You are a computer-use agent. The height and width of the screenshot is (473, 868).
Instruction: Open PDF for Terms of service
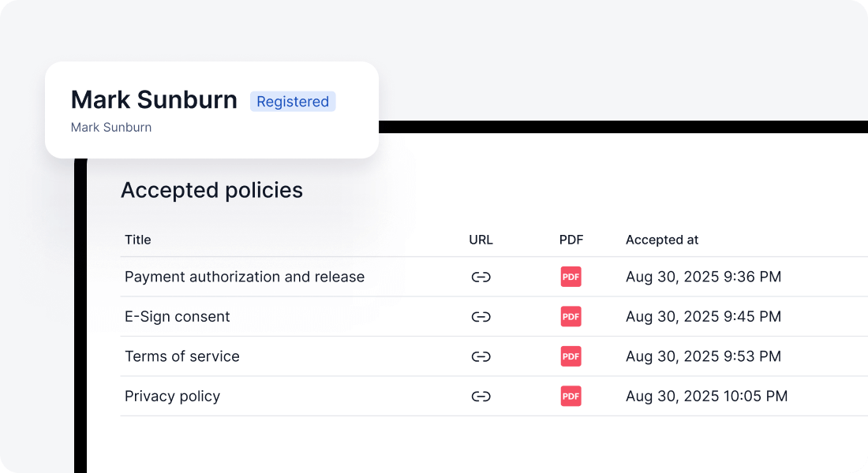point(571,356)
